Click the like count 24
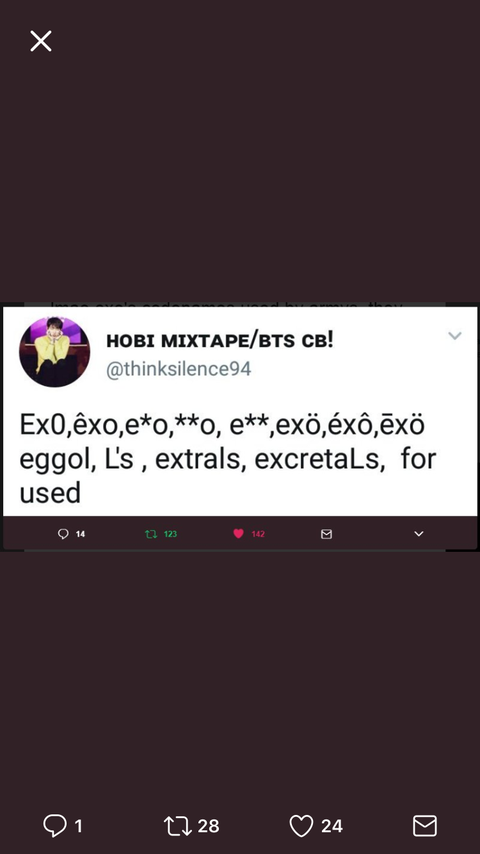480x854 pixels. point(332,826)
